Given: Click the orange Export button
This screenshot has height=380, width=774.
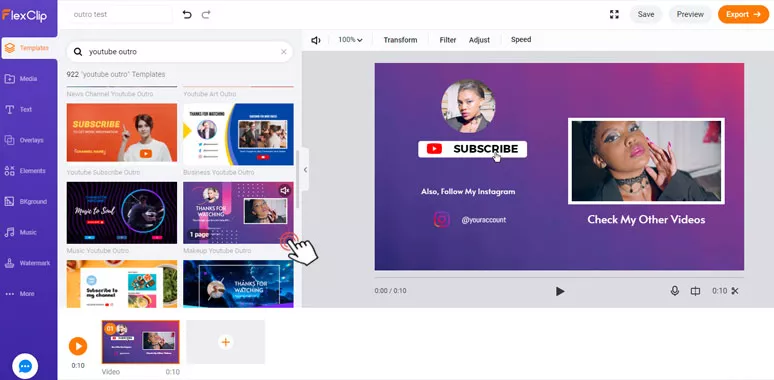Looking at the screenshot, I should click(x=743, y=14).
